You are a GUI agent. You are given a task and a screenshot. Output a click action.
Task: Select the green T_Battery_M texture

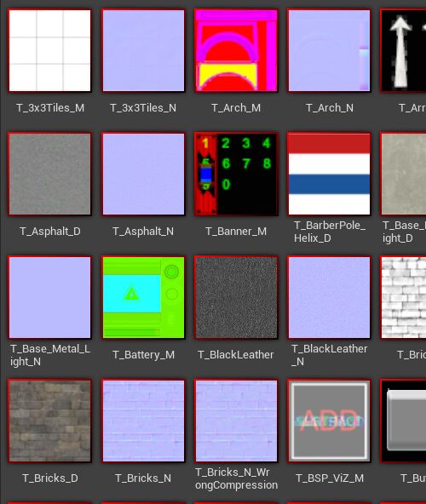(143, 297)
